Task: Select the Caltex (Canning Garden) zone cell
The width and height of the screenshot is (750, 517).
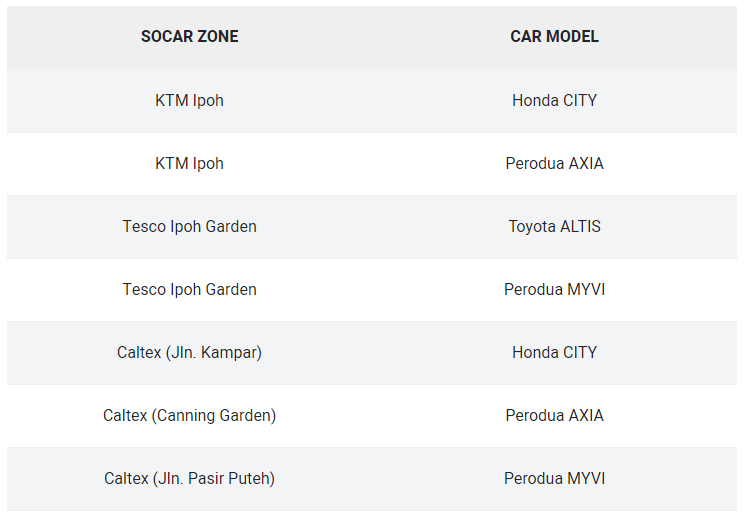Action: [189, 415]
